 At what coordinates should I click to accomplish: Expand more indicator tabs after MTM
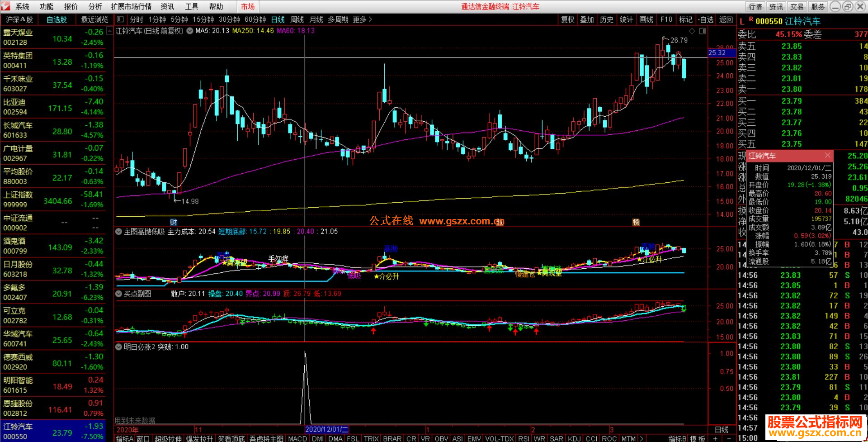point(641,438)
